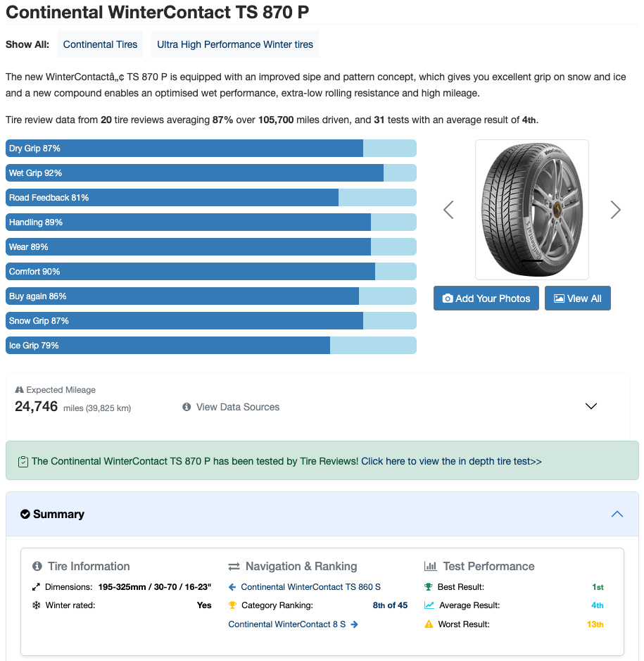Collapse the Summary section chevron
The height and width of the screenshot is (661, 644).
pyautogui.click(x=617, y=514)
